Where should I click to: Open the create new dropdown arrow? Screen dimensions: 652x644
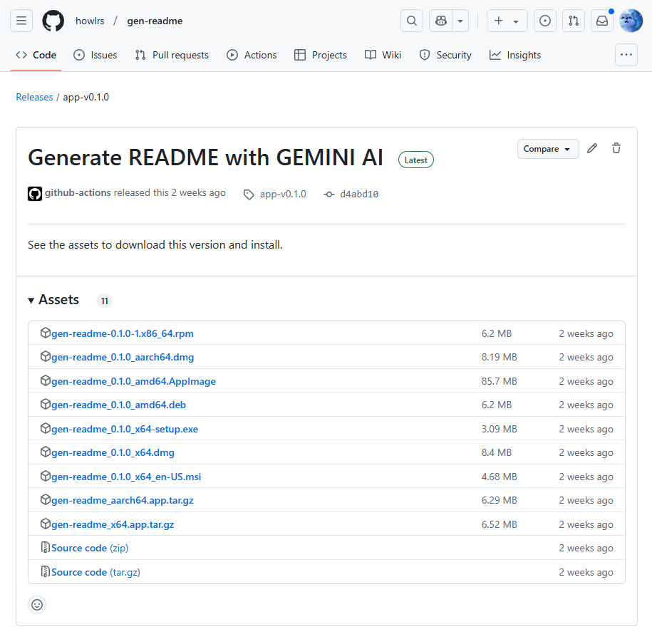point(515,21)
